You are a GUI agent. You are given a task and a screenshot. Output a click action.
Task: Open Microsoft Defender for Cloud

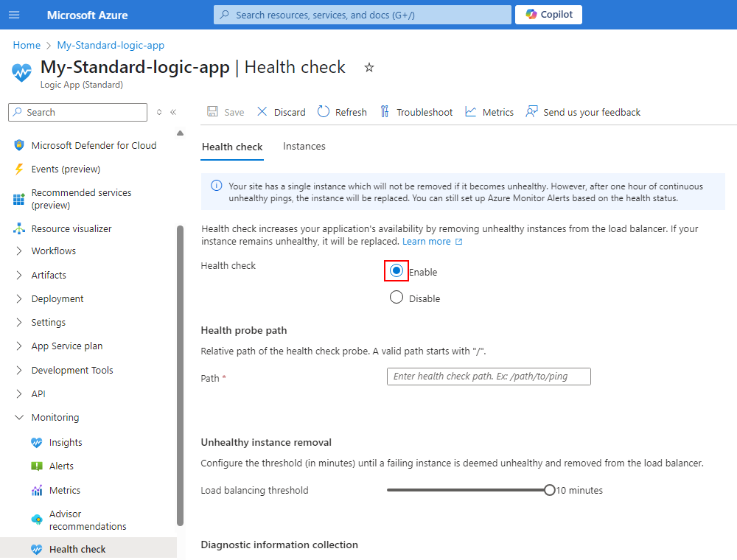pyautogui.click(x=94, y=146)
